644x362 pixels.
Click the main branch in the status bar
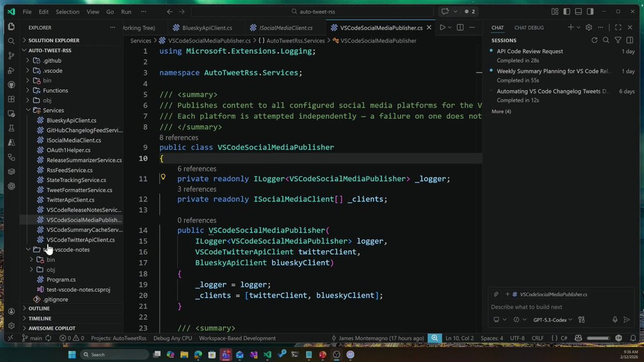point(32,338)
